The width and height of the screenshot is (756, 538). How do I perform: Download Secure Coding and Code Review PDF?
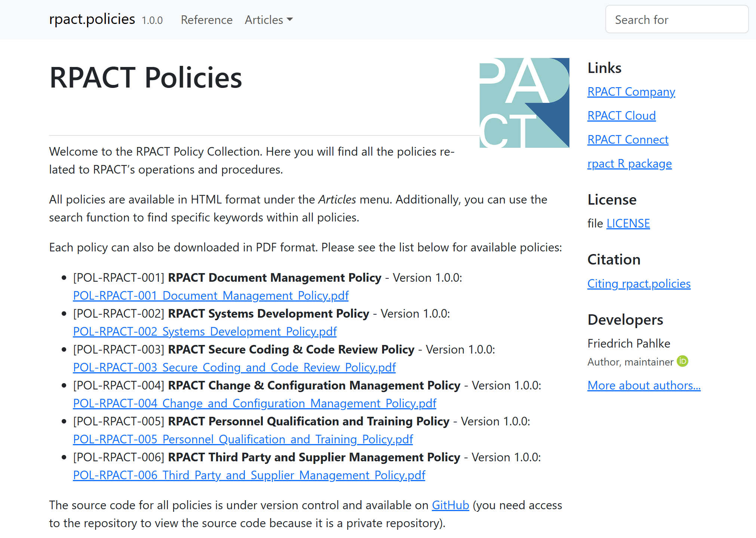coord(234,367)
